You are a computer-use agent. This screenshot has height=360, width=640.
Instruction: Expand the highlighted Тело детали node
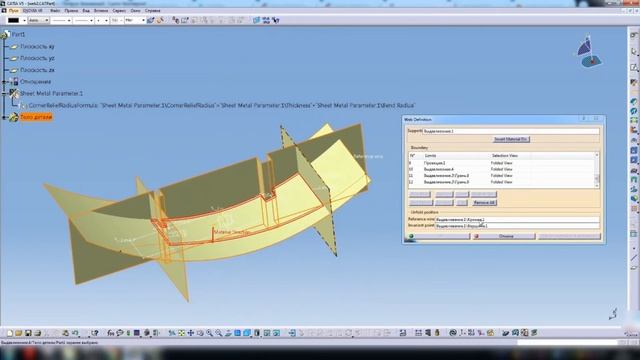pyautogui.click(x=4, y=117)
